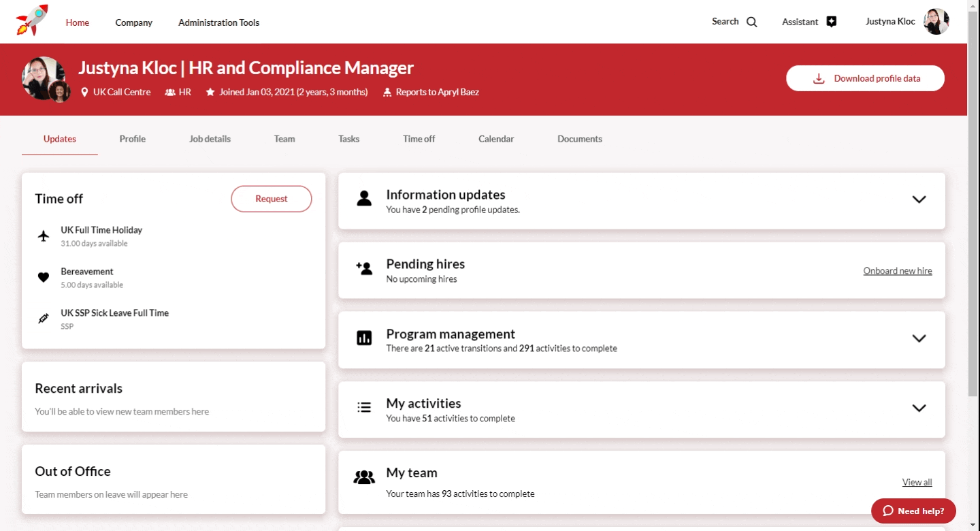Open search with the magnifier icon

click(751, 22)
